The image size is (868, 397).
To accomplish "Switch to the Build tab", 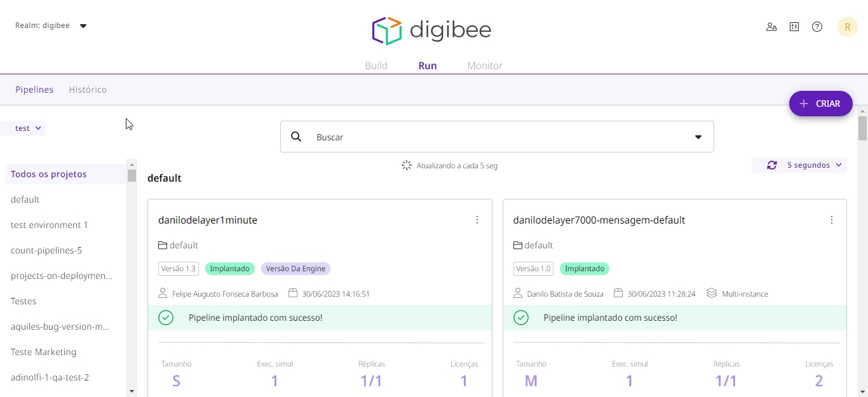I will point(376,65).
